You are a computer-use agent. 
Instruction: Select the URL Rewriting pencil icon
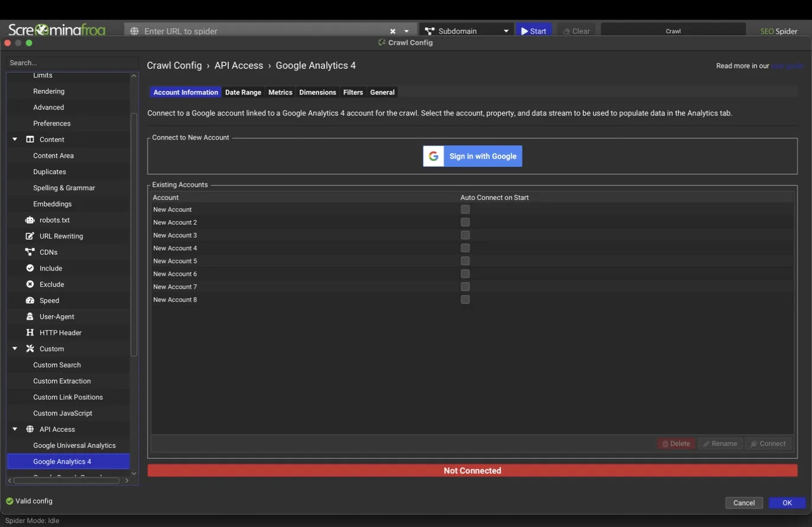coord(30,236)
